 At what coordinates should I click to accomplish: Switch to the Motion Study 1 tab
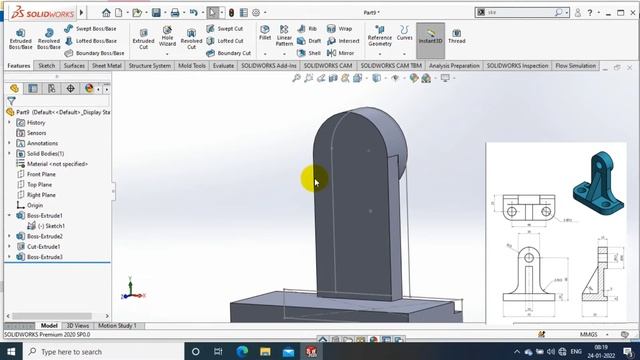117,326
